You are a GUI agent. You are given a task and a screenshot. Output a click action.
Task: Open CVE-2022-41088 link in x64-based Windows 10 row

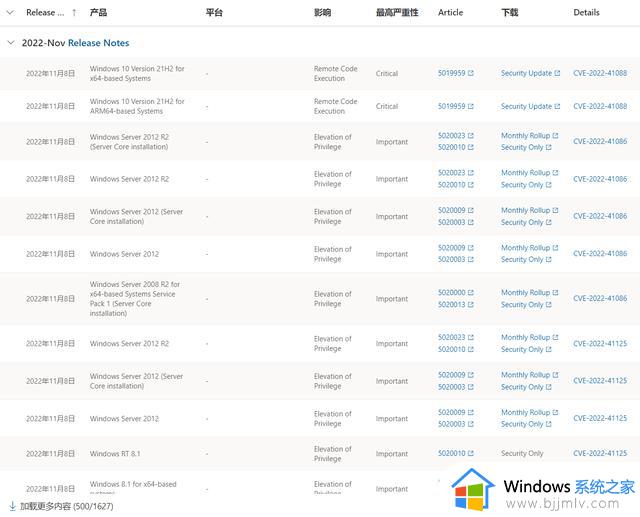pos(600,73)
